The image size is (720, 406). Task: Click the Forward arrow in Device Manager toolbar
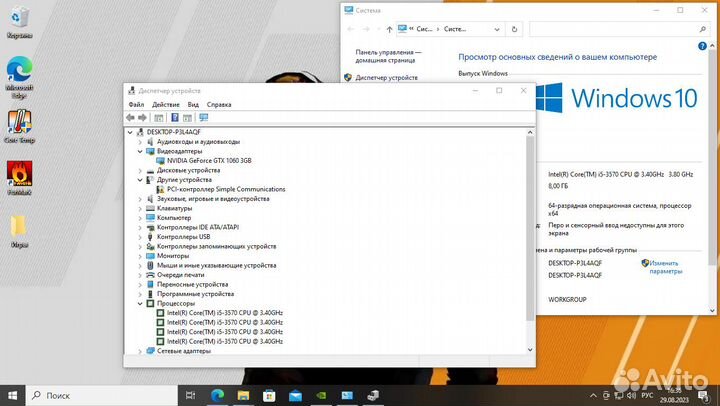(x=142, y=118)
